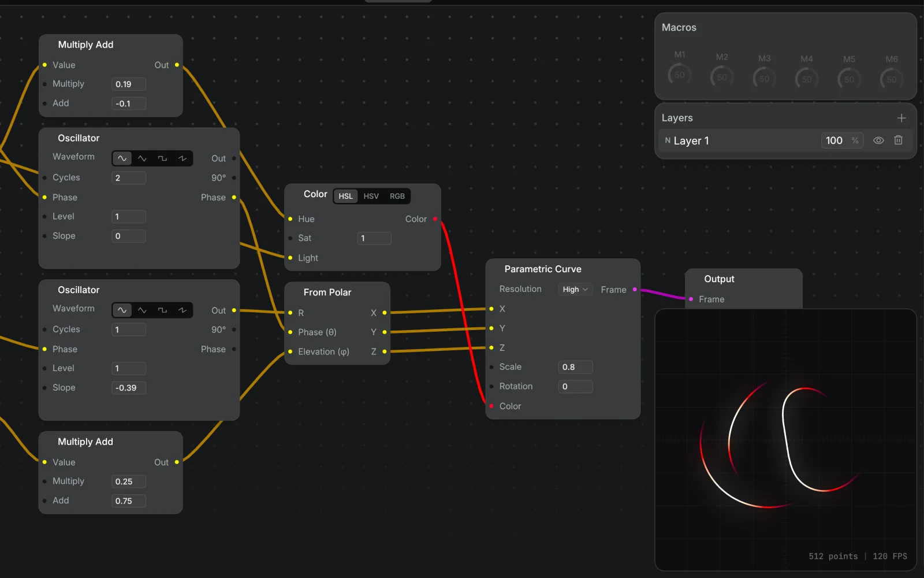Click Out port of bottom Multiply Add

tap(177, 462)
